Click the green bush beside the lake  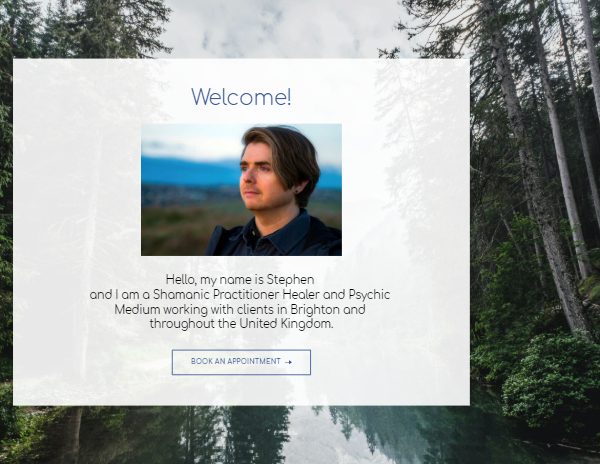(547, 383)
